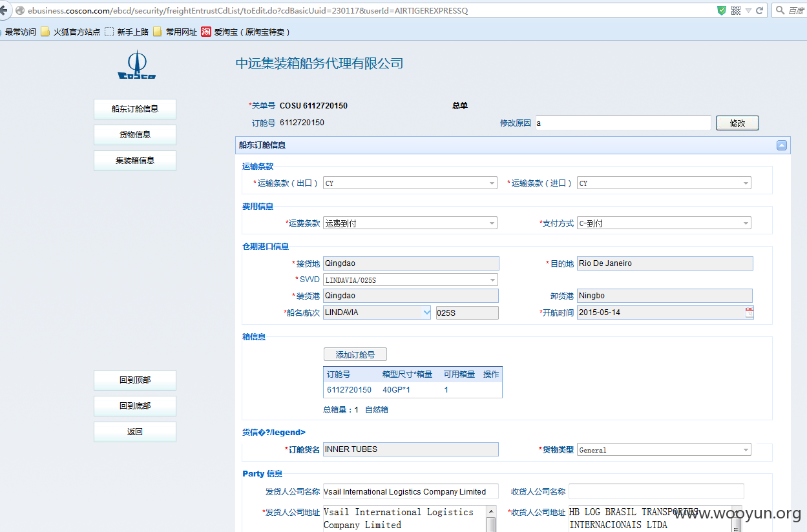Click the 回到底部 button
807x532 pixels.
pyautogui.click(x=135, y=406)
